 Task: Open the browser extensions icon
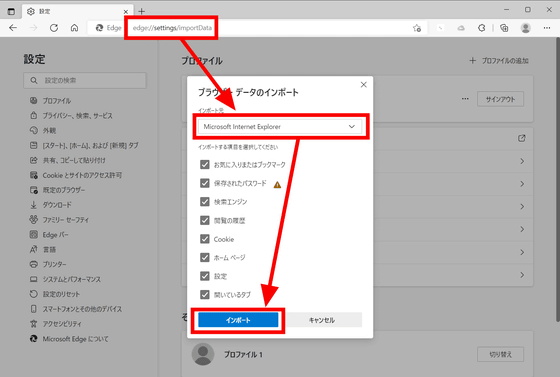click(481, 28)
